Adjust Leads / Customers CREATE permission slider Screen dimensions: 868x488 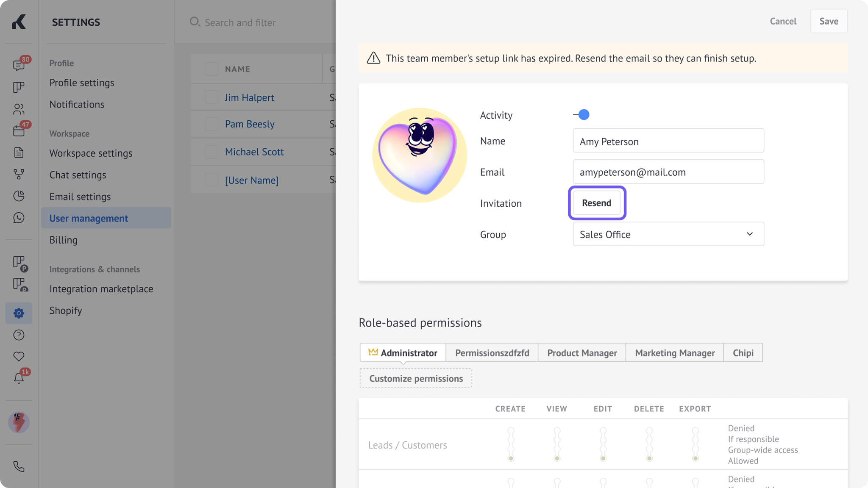coord(511,444)
